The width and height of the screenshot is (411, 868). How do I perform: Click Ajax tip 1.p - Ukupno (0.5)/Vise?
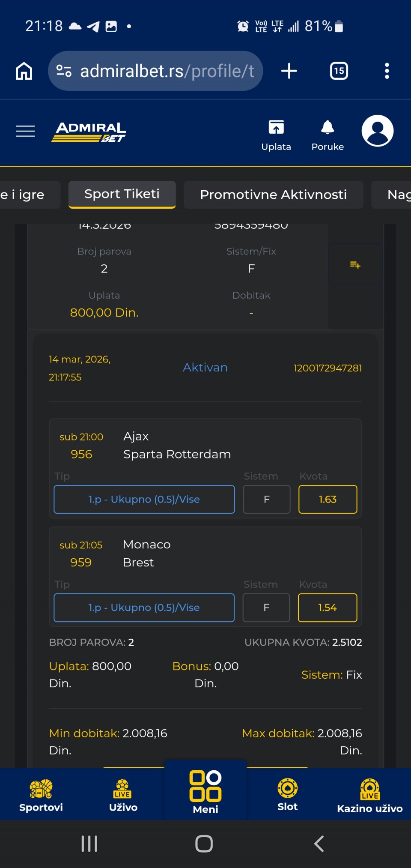pyautogui.click(x=144, y=499)
